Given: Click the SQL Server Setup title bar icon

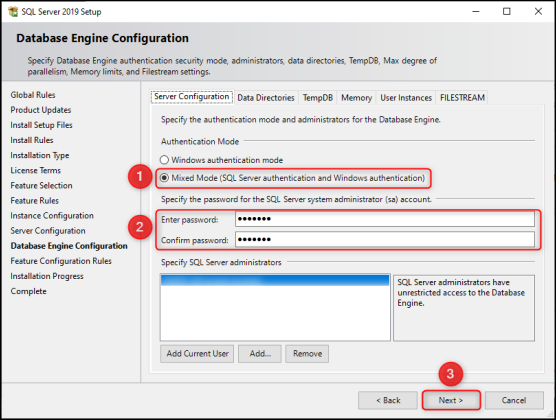Looking at the screenshot, I should [x=13, y=11].
